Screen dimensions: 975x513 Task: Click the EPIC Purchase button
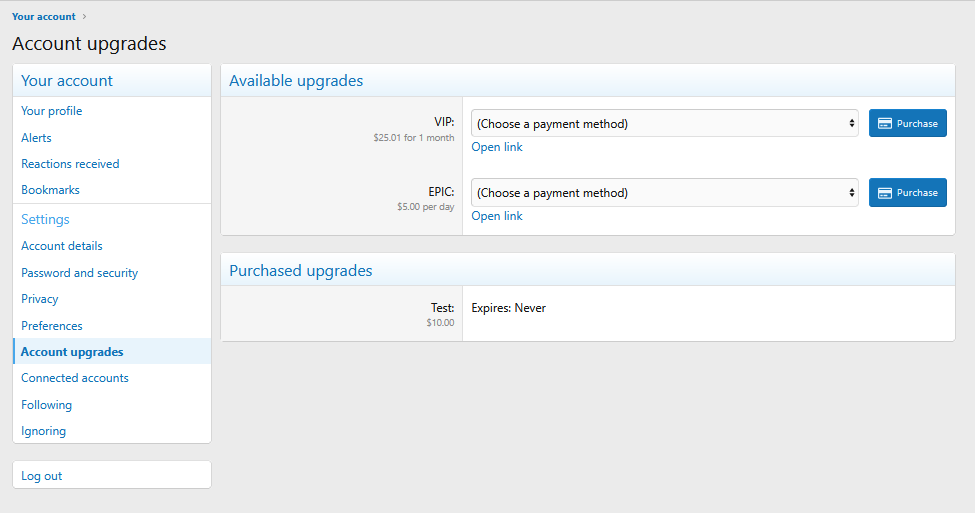click(907, 193)
